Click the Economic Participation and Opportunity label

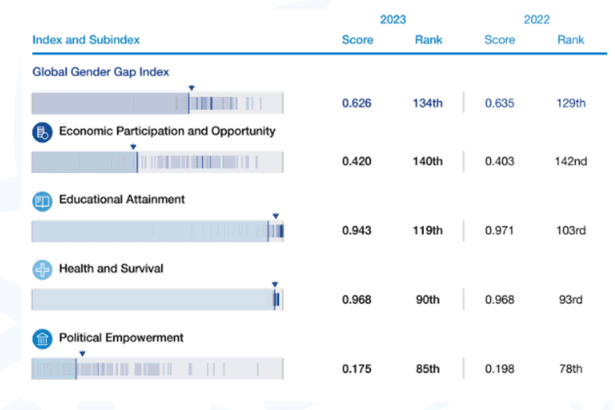167,131
